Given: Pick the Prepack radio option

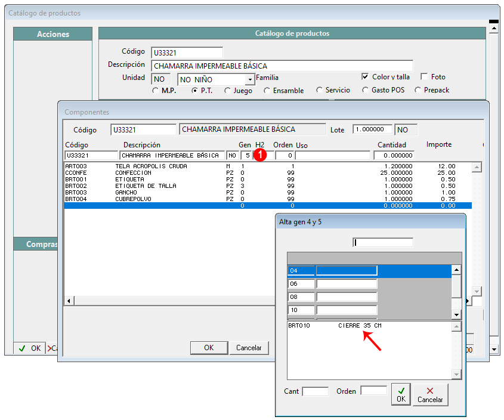Looking at the screenshot, I should pyautogui.click(x=418, y=90).
